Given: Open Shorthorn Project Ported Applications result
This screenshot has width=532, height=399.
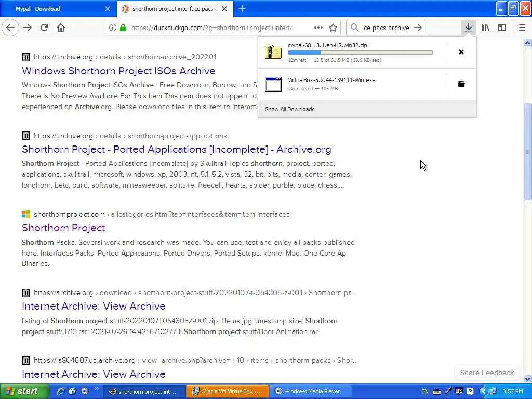Looking at the screenshot, I should 177,149.
